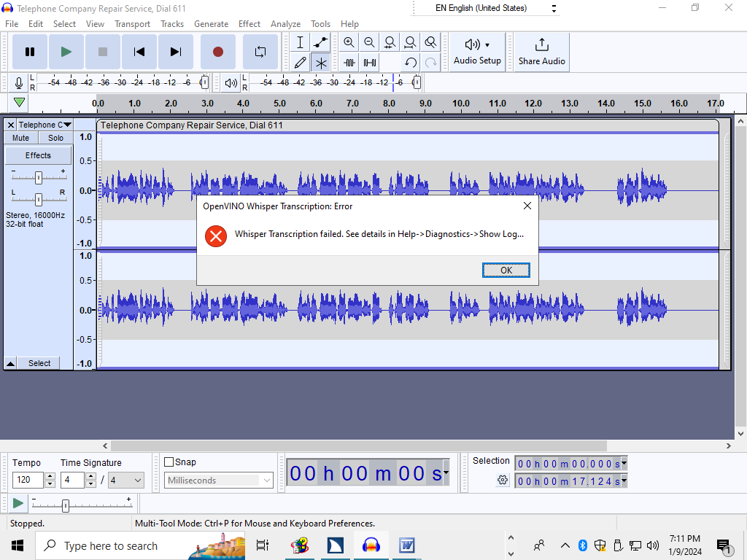Click the Pause playback button
Viewport: 747px width, 560px height.
click(x=29, y=52)
